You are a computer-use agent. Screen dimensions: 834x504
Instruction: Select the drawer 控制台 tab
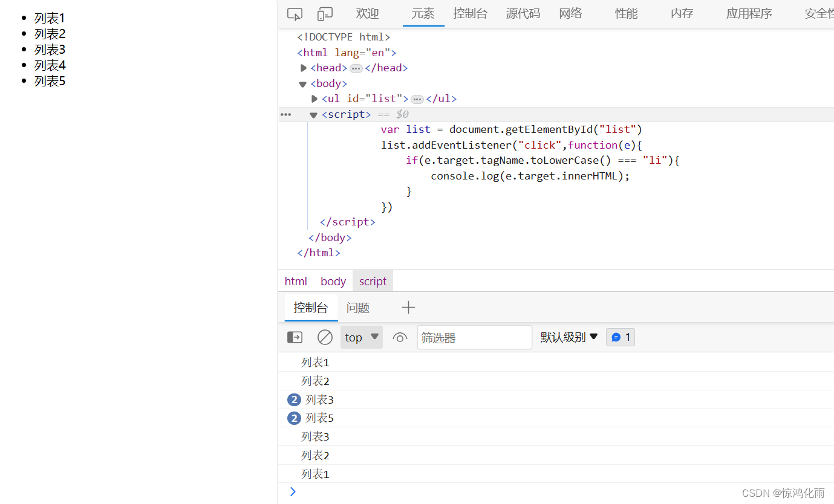(x=311, y=307)
